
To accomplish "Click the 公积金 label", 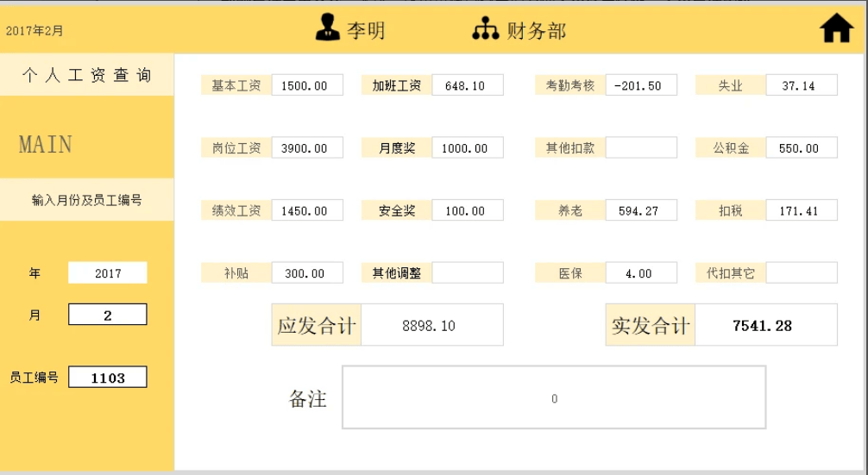I will [x=731, y=147].
